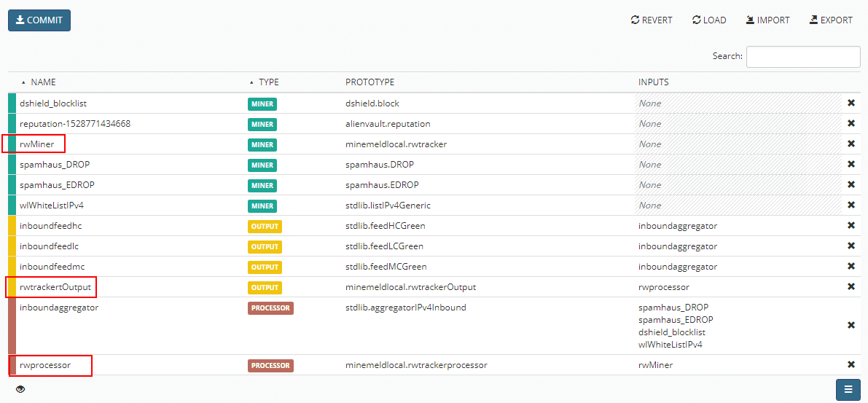Image resolution: width=868 pixels, height=403 pixels.
Task: Load the saved configuration
Action: [709, 20]
